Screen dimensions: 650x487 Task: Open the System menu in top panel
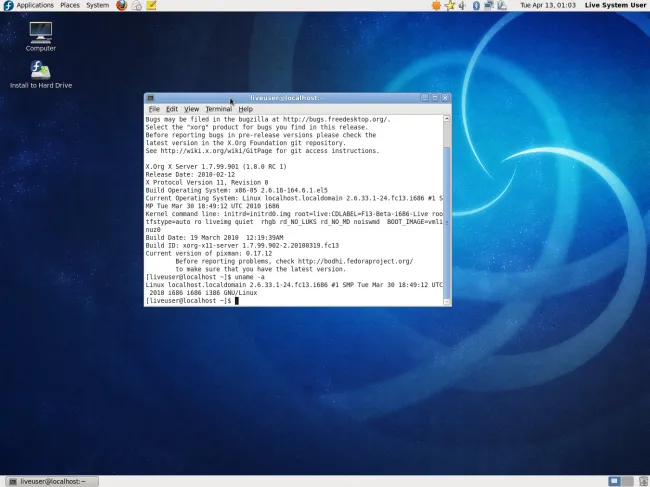point(97,5)
